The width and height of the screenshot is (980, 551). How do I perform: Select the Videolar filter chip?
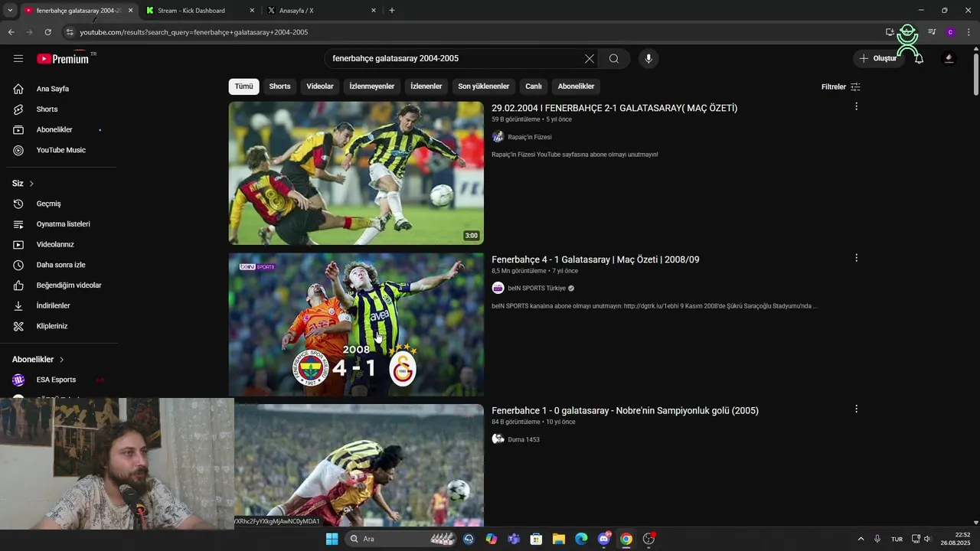(320, 86)
